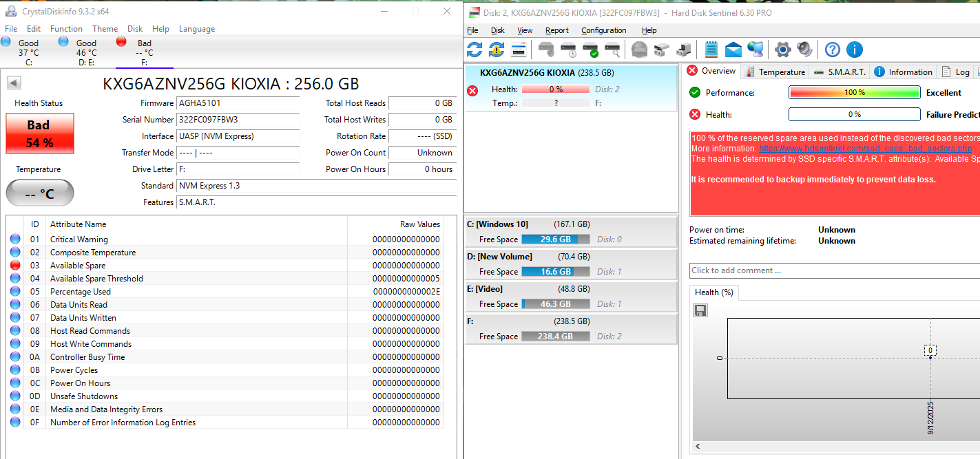
Task: Open CrystalDiskInfo Edit menu
Action: [x=34, y=29]
